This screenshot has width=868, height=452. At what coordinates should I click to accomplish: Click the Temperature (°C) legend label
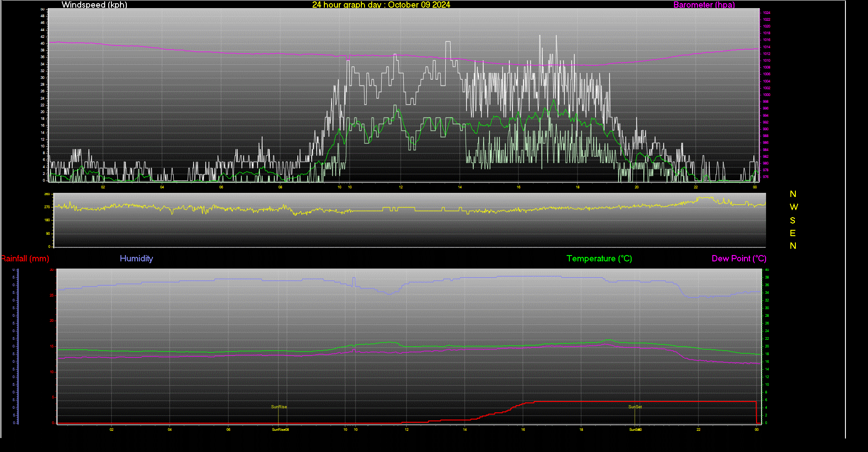pyautogui.click(x=599, y=258)
